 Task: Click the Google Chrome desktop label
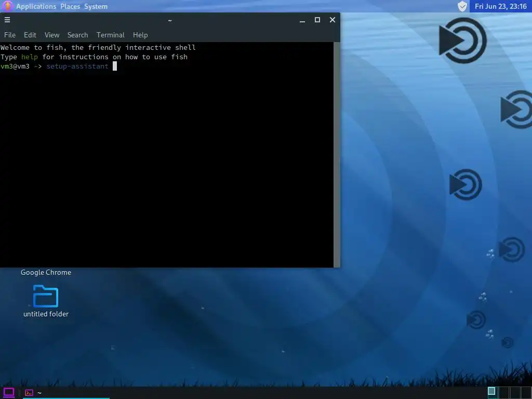[x=46, y=272]
